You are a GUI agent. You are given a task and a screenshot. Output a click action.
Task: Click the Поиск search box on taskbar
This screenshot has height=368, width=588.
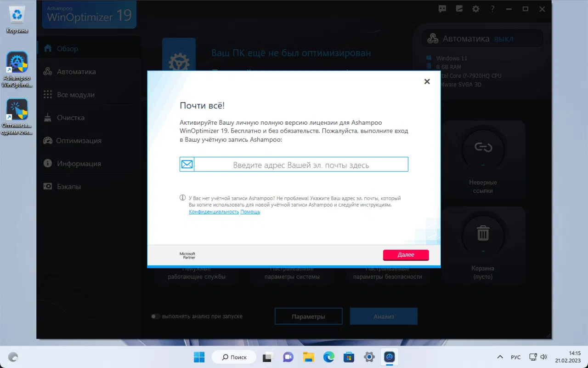pos(234,357)
